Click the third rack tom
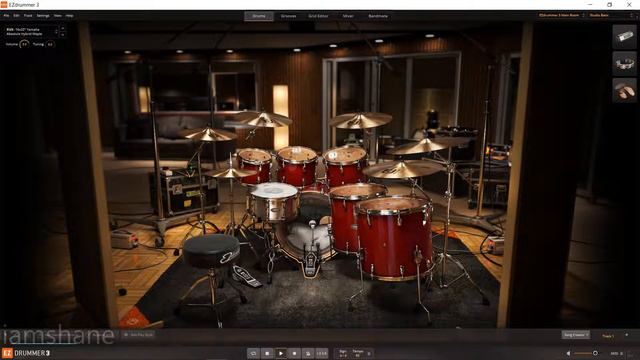This screenshot has width=640, height=360. coord(345,166)
